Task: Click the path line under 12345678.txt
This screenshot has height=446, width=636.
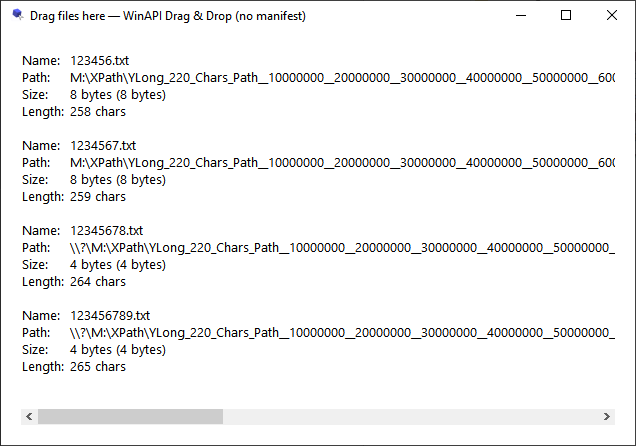Action: point(340,248)
